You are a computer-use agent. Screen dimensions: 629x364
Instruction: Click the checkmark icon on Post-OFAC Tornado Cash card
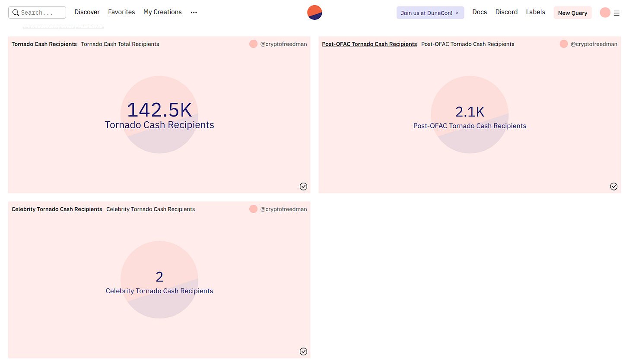[613, 186]
